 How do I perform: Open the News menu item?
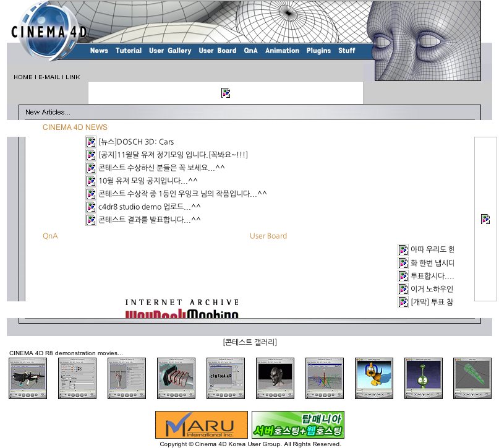[x=99, y=51]
